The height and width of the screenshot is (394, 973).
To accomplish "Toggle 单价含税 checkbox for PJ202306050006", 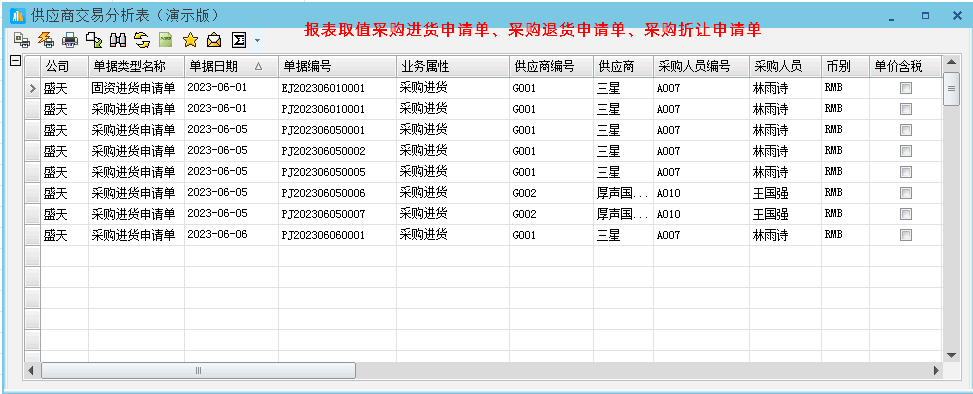I will (905, 193).
